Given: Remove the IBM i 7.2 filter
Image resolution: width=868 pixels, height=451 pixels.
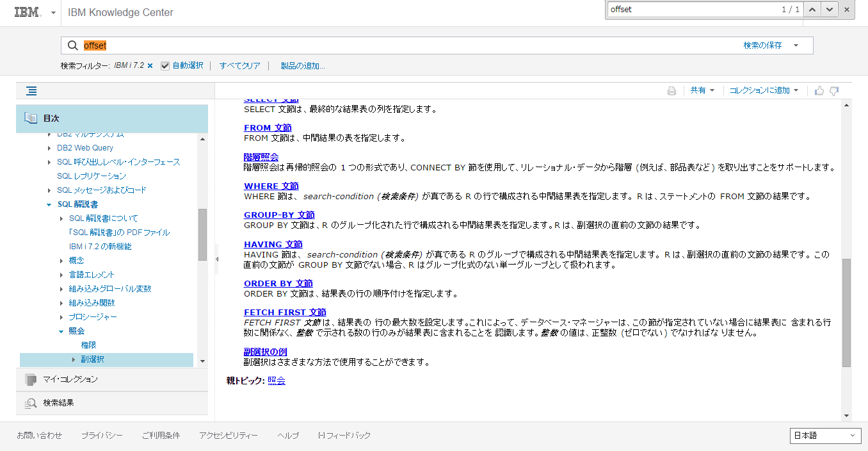Looking at the screenshot, I should [x=150, y=65].
